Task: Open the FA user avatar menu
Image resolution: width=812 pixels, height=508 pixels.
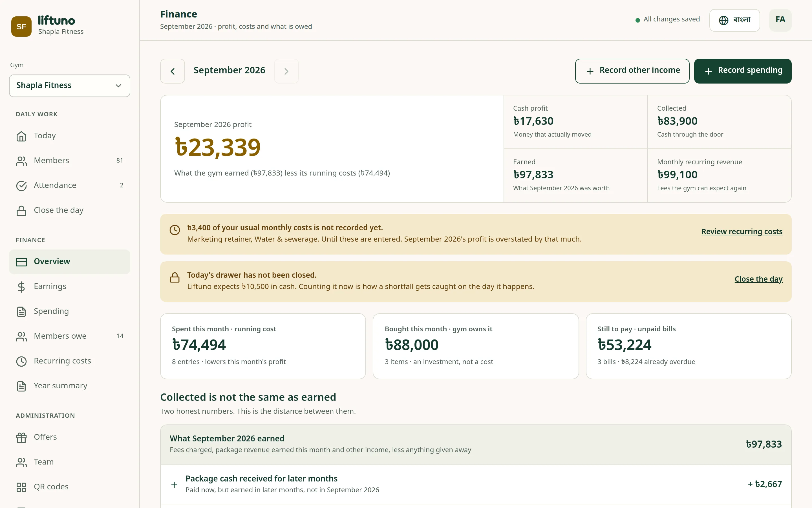Action: point(780,20)
